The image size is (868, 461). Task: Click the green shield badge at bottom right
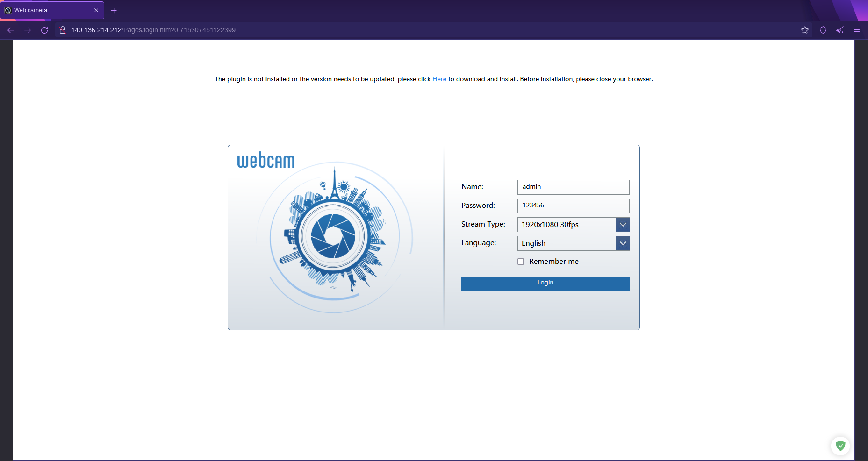(840, 446)
